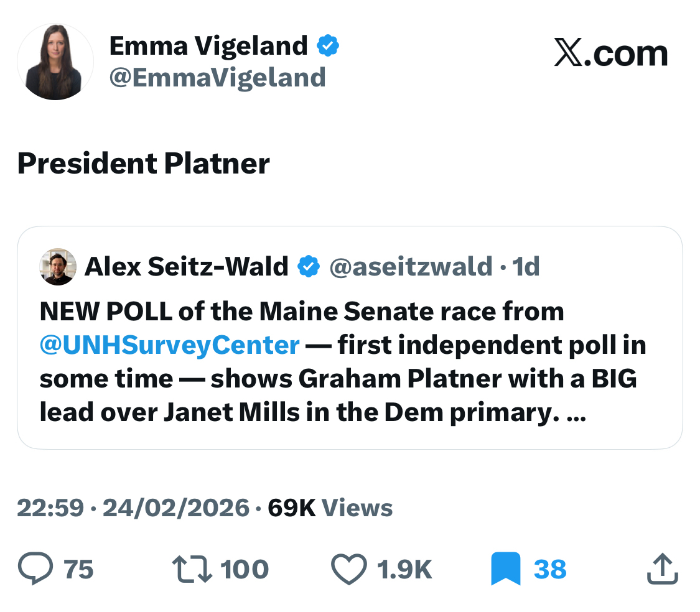Open Emma Vigeland's profile picture

pos(55,62)
